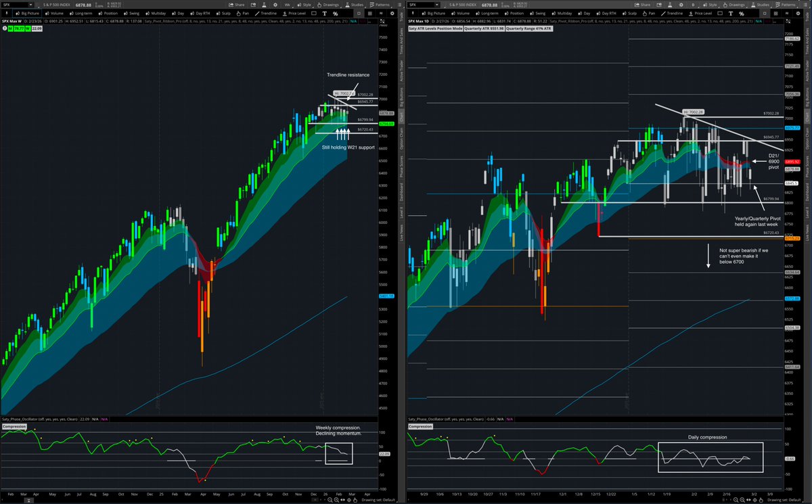Screen dimensions: 812x504
Task: Open the flask icon in right chart header
Action: pyautogui.click(x=670, y=5)
